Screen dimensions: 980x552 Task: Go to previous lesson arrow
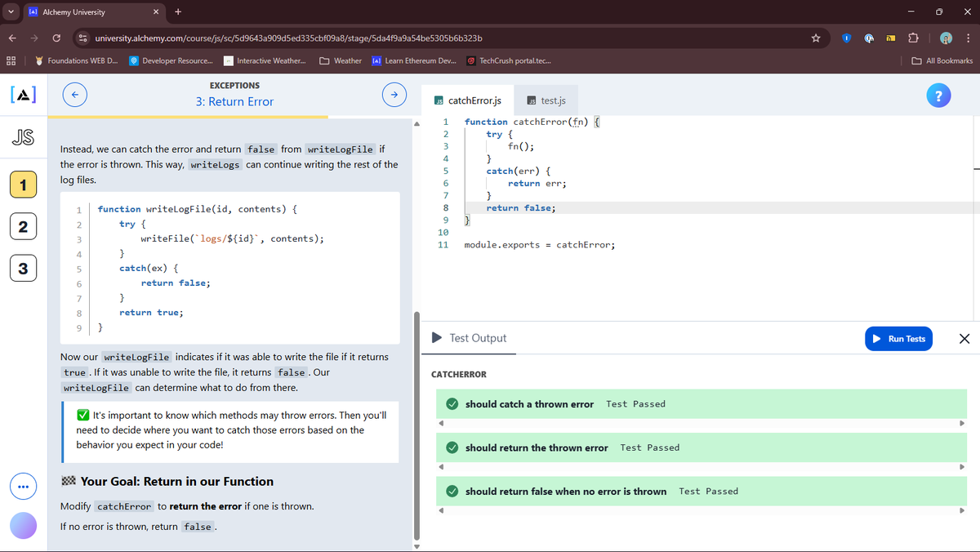pos(74,95)
